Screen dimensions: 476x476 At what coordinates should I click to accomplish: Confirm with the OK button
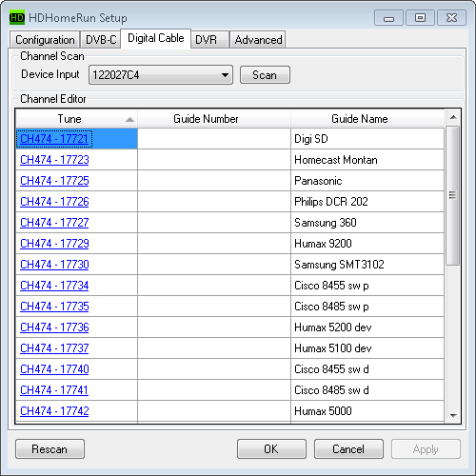coord(271,449)
